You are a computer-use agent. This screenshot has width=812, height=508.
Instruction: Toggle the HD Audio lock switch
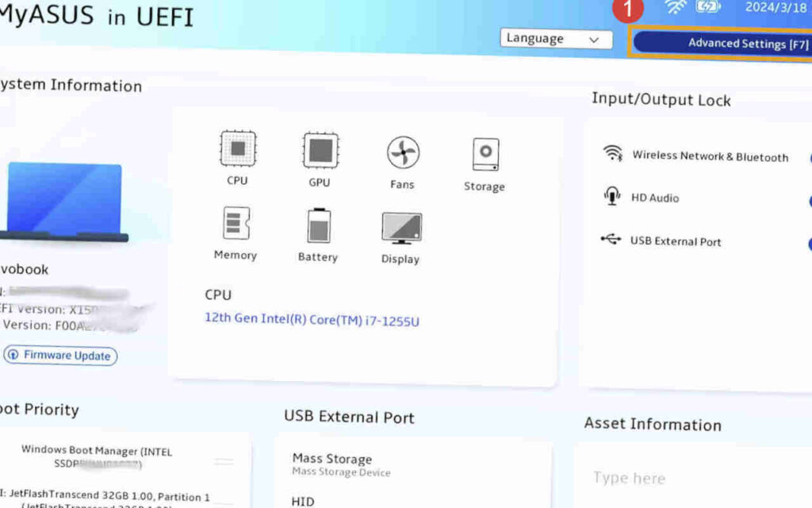(x=810, y=201)
